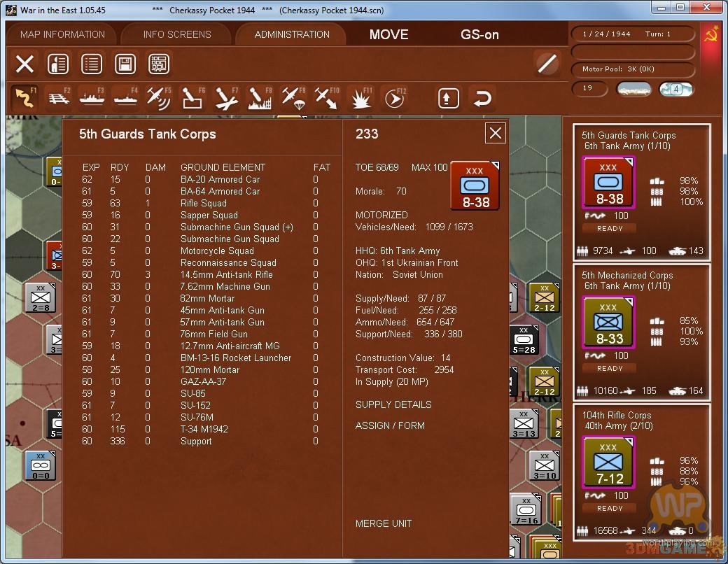The width and height of the screenshot is (728, 564).
Task: Click the MERGE UNIT option
Action: [384, 523]
